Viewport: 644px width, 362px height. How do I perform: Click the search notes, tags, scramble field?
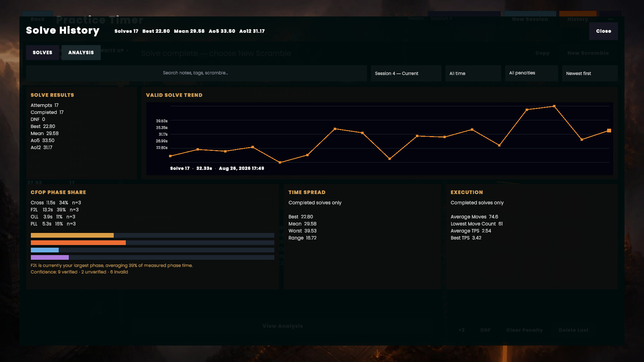tap(196, 73)
